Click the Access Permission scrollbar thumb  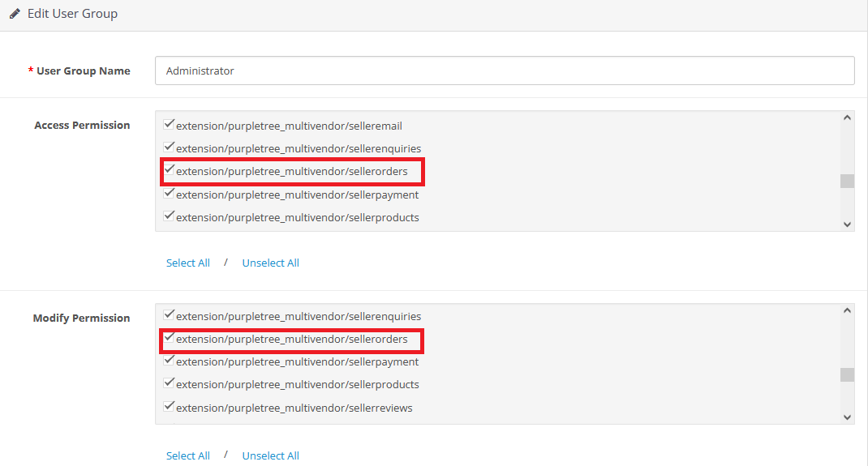coord(847,182)
